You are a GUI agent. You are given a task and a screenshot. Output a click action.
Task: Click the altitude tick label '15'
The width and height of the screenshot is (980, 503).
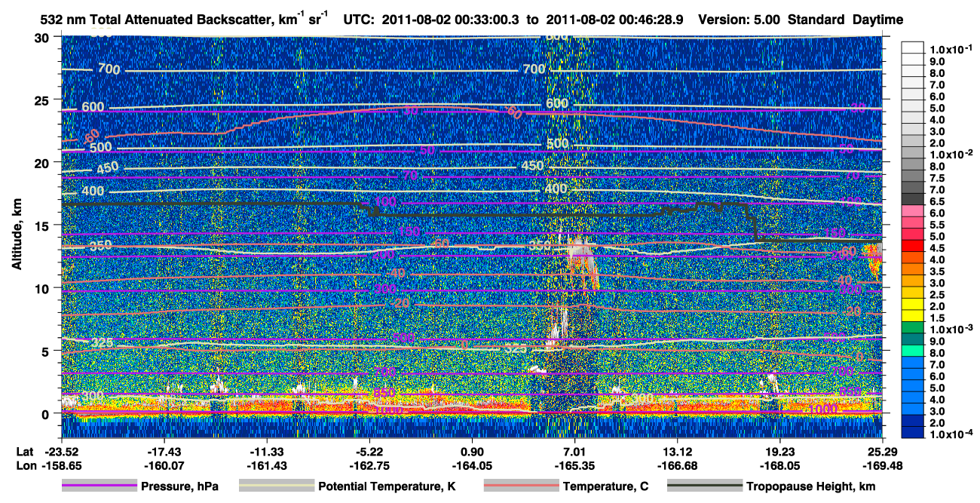42,225
